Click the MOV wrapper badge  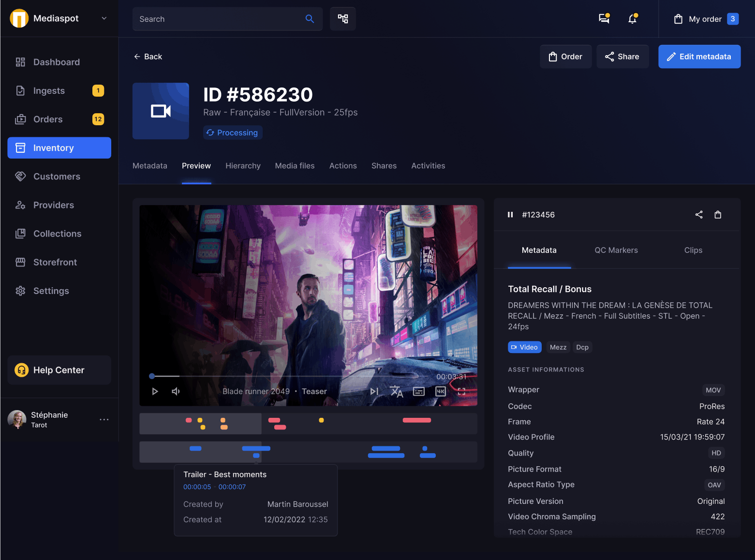coord(713,390)
